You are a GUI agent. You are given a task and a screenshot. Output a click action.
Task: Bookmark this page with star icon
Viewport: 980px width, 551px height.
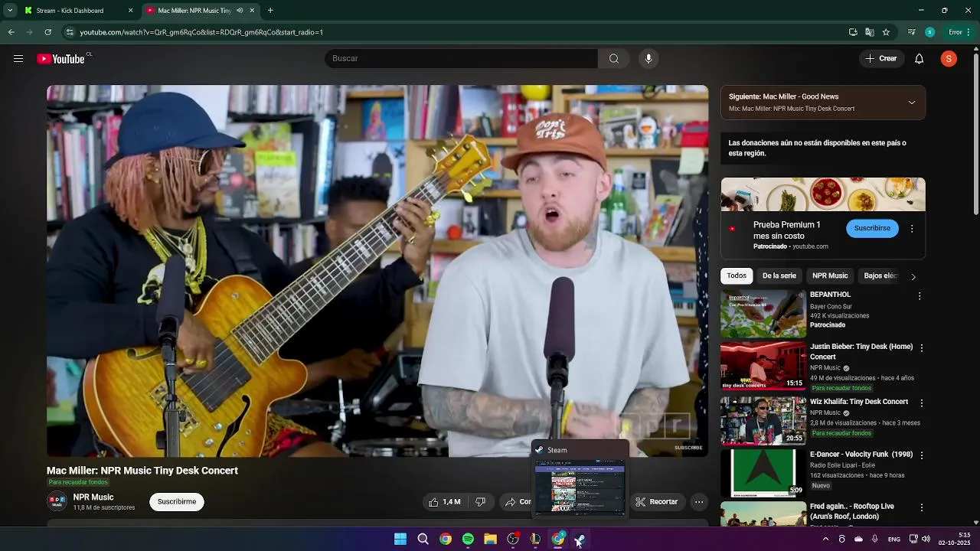(886, 32)
